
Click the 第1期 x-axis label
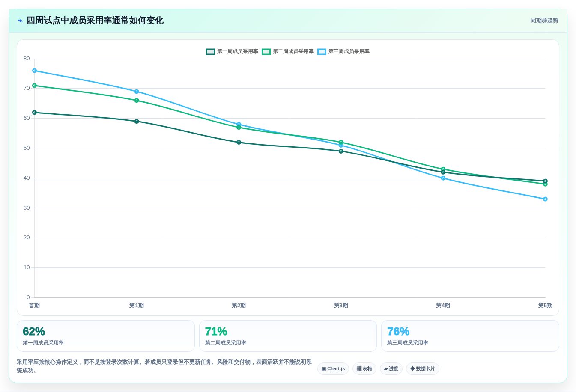(x=137, y=306)
